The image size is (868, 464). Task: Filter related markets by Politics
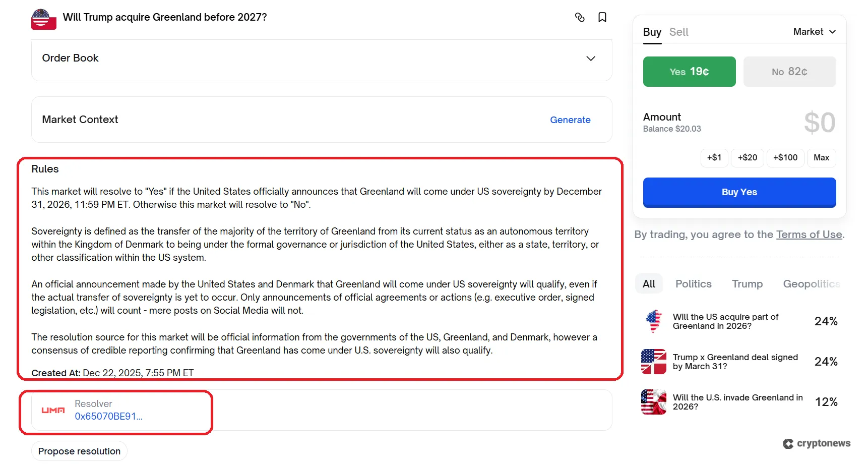pos(693,284)
